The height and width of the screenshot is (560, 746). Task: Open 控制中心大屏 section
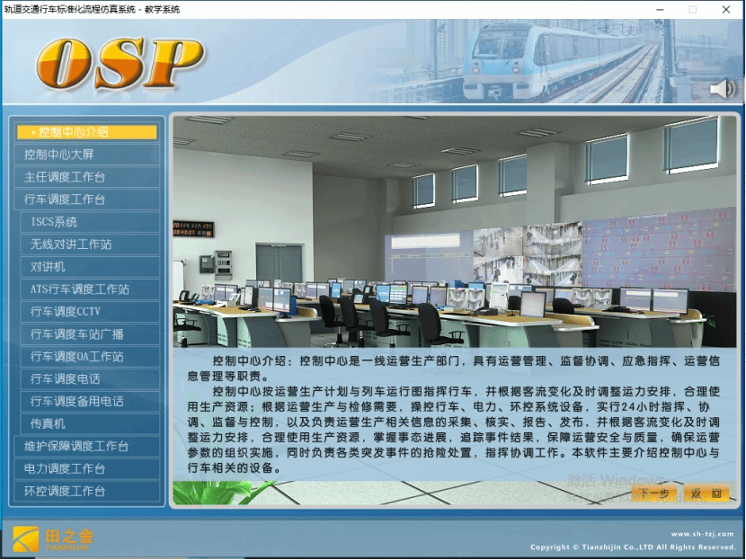[86, 155]
